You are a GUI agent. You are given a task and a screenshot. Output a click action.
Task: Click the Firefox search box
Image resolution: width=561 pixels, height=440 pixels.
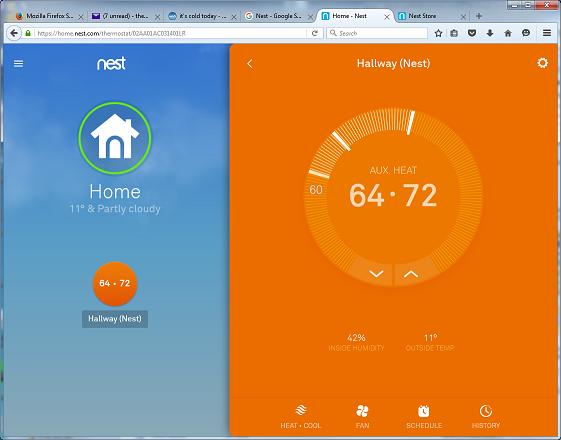click(x=377, y=33)
